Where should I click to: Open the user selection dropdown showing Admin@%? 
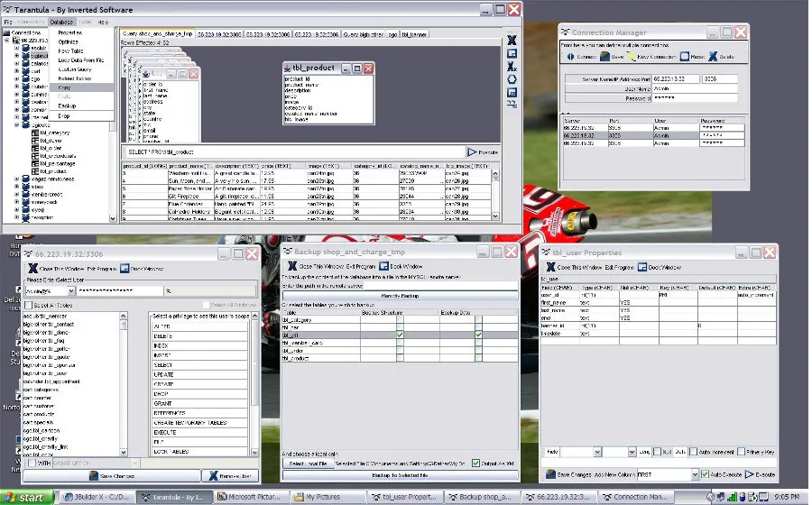pos(70,291)
